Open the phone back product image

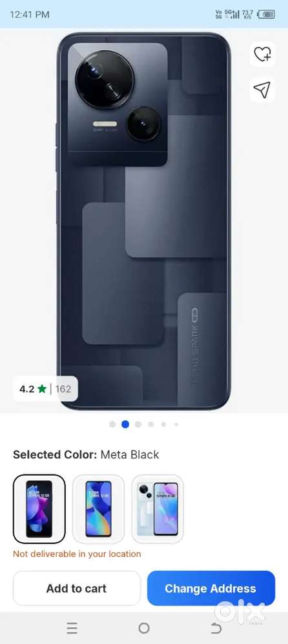[x=143, y=221]
